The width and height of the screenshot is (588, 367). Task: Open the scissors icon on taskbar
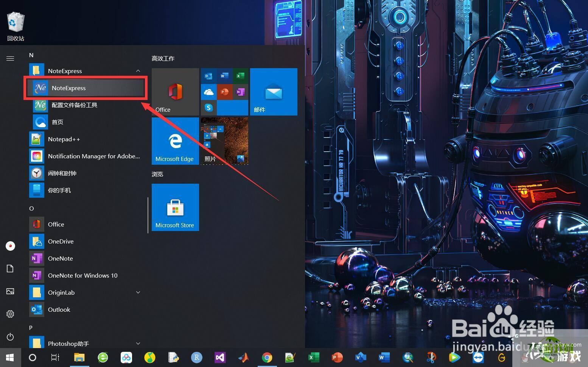[431, 357]
